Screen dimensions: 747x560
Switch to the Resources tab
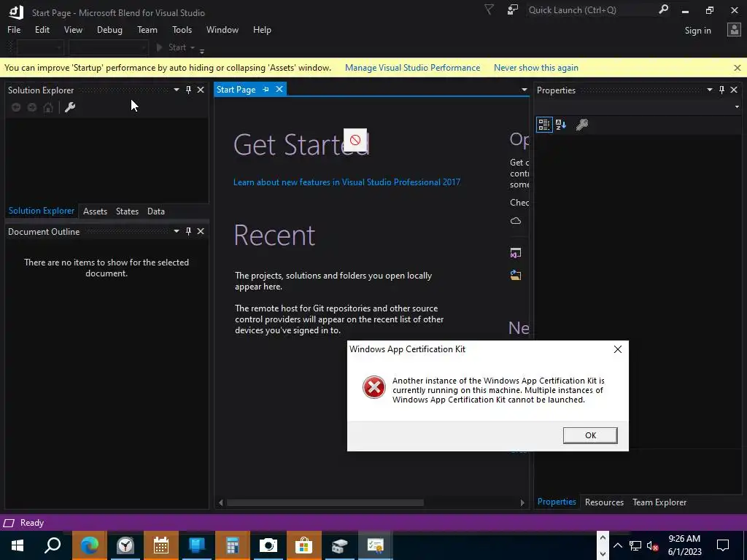(604, 502)
